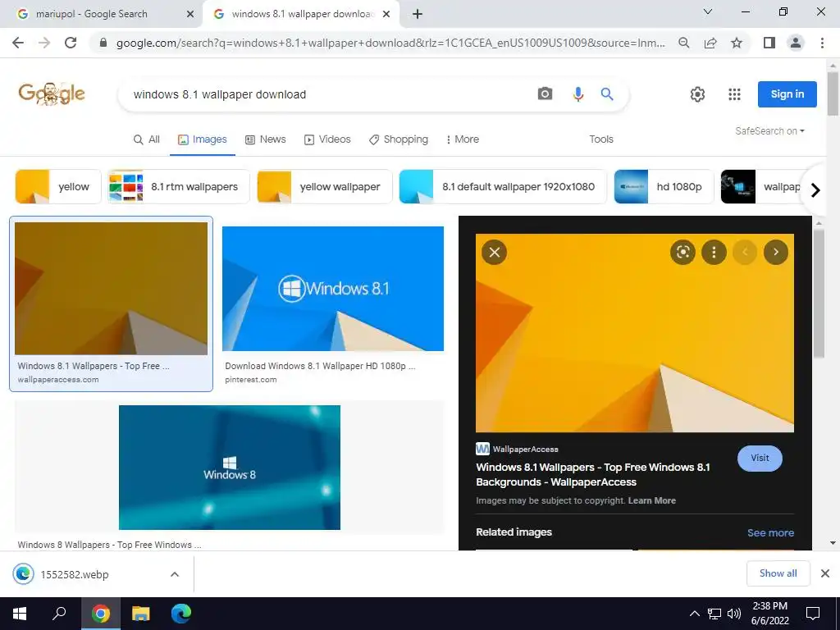Open Chrome profile avatar menu
Screen dimensions: 840x630
[x=796, y=43]
